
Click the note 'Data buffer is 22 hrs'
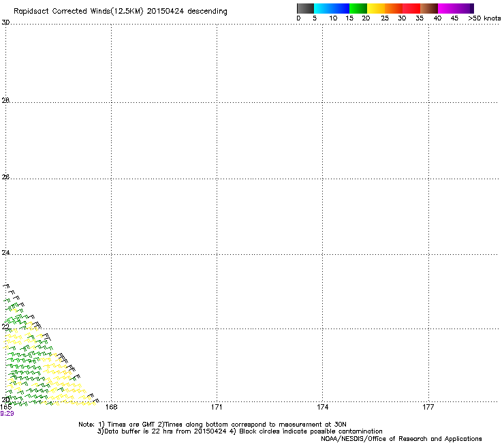pyautogui.click(x=140, y=431)
